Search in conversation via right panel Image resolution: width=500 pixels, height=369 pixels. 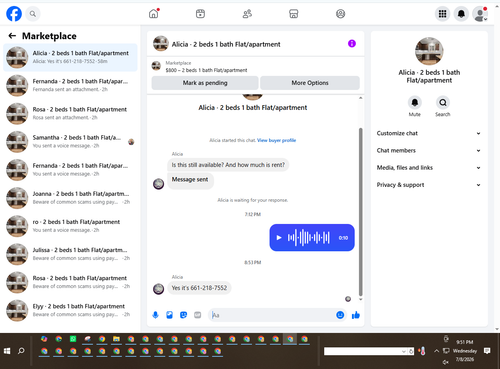click(x=443, y=103)
